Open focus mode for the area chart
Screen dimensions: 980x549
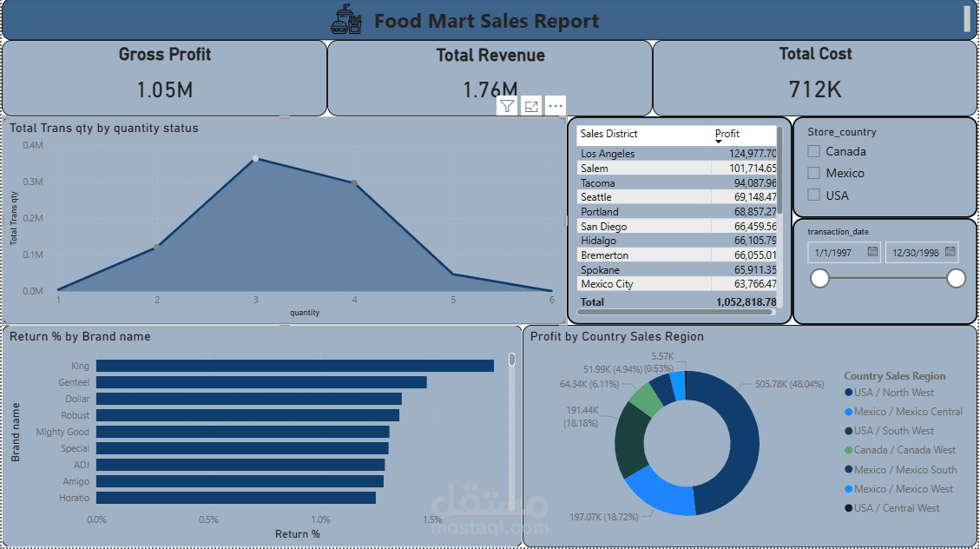(x=531, y=106)
